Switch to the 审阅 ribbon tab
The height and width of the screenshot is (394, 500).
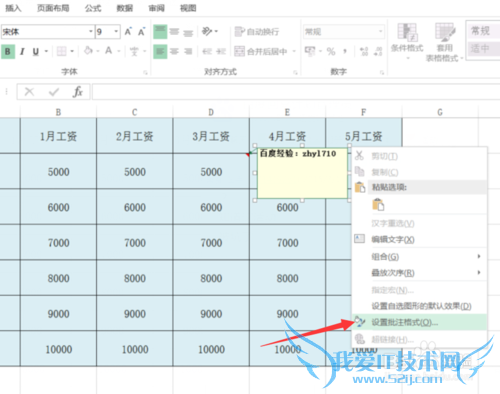156,8
